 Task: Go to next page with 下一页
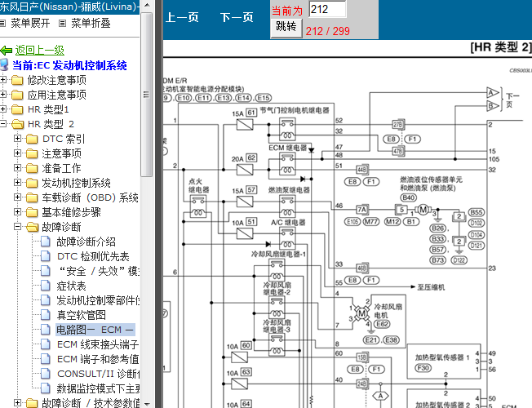[237, 17]
